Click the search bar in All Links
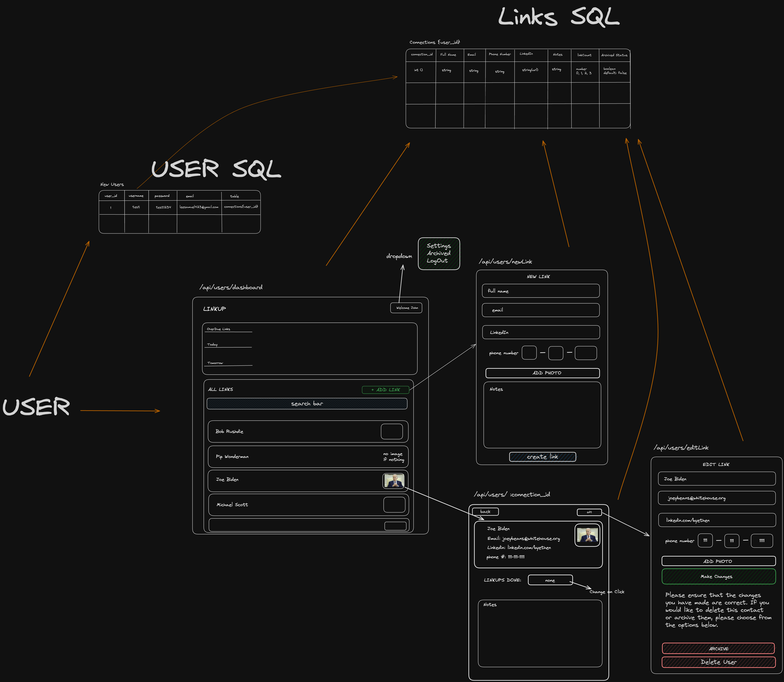The image size is (784, 682). tap(307, 403)
